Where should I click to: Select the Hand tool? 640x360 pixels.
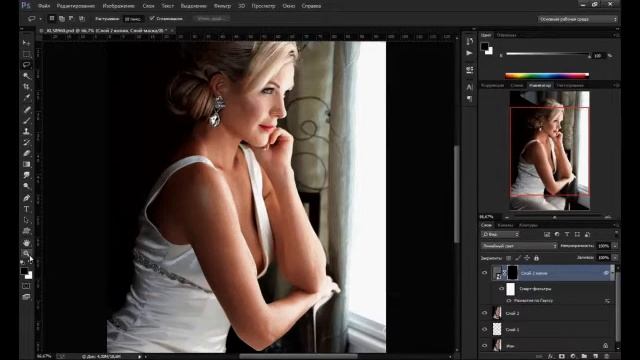(x=27, y=242)
